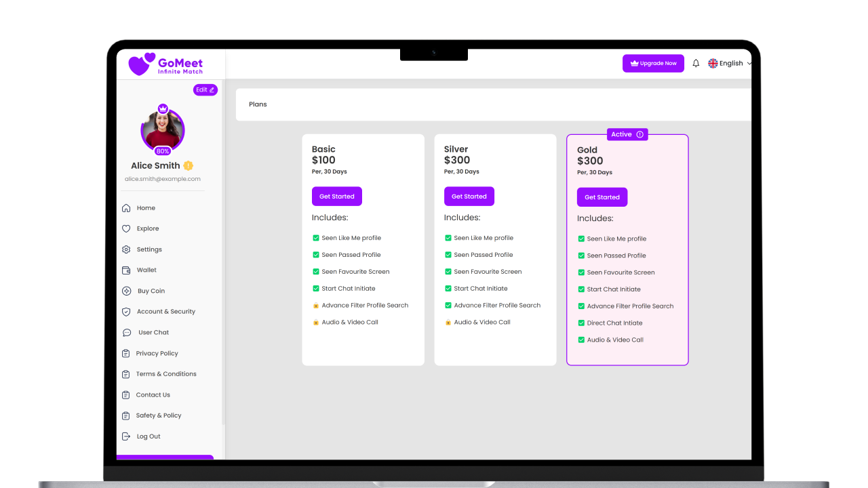Click the 80% profile completion badge
This screenshot has width=868, height=488.
tap(163, 151)
